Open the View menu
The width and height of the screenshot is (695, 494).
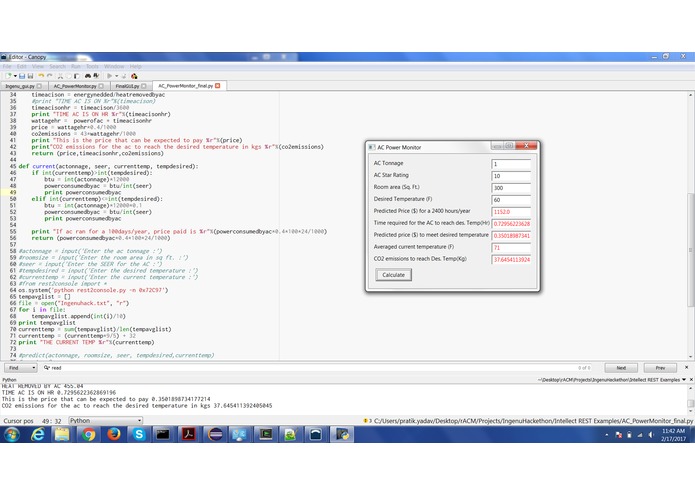click(x=38, y=66)
